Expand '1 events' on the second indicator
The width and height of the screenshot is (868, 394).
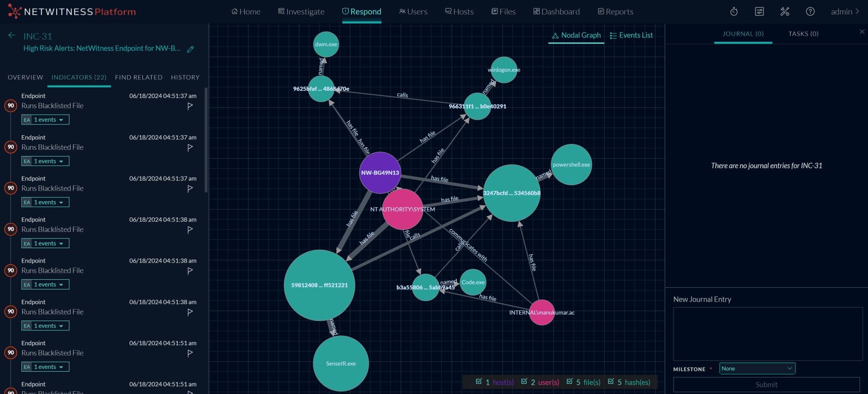(x=45, y=161)
